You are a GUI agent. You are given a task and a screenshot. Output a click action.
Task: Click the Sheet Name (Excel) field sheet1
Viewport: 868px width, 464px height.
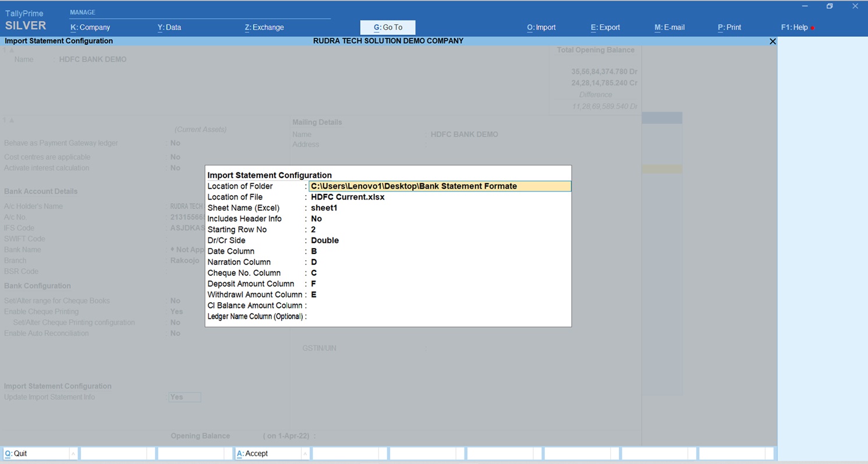[x=324, y=208]
